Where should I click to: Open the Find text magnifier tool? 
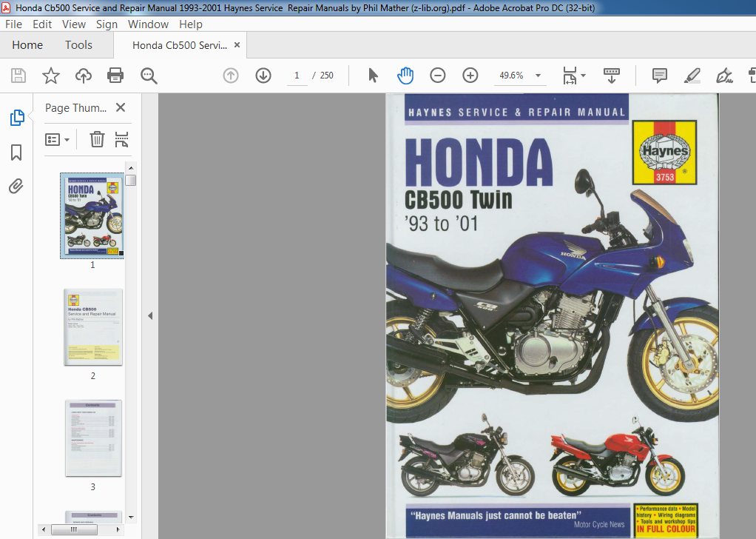[x=149, y=76]
